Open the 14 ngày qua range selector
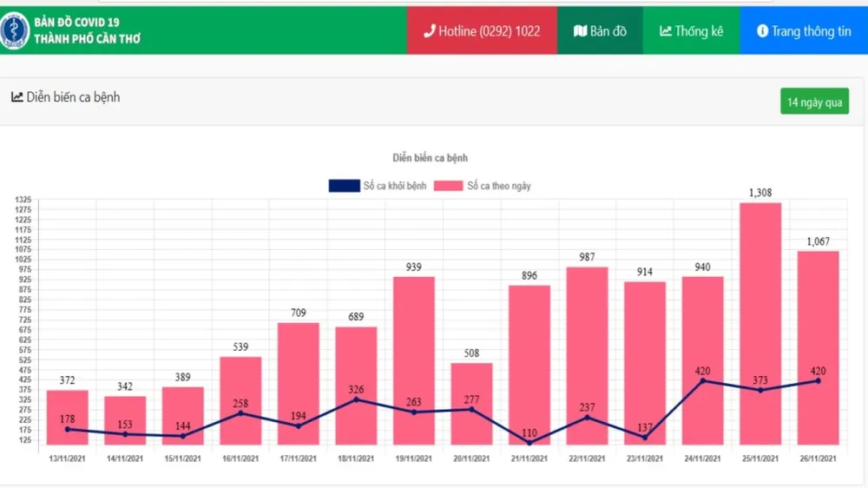The image size is (868, 488). [814, 102]
